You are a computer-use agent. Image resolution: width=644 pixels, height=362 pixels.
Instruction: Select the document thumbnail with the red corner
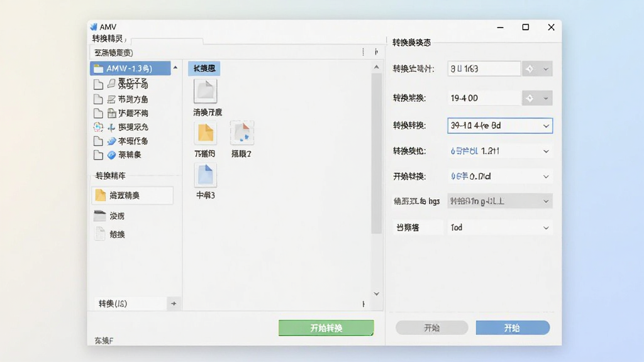(242, 133)
